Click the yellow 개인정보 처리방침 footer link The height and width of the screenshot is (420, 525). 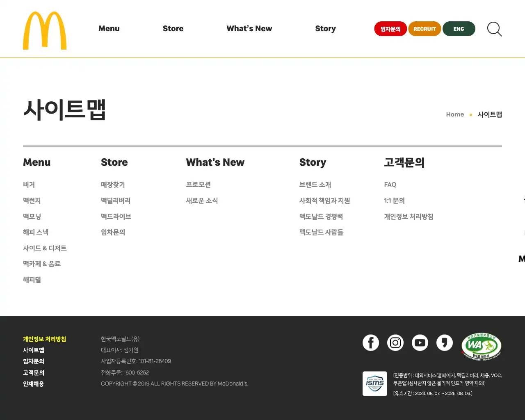point(44,339)
